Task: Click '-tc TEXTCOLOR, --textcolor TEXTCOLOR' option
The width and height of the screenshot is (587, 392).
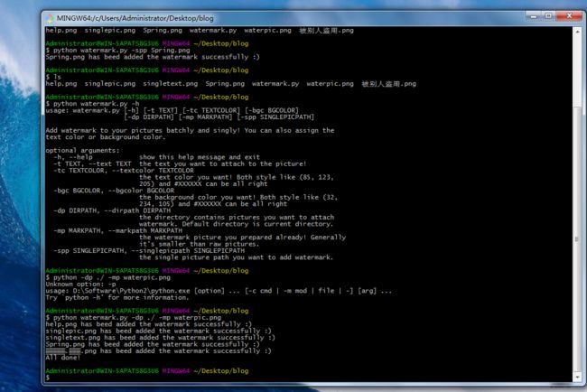Action: 124,171
